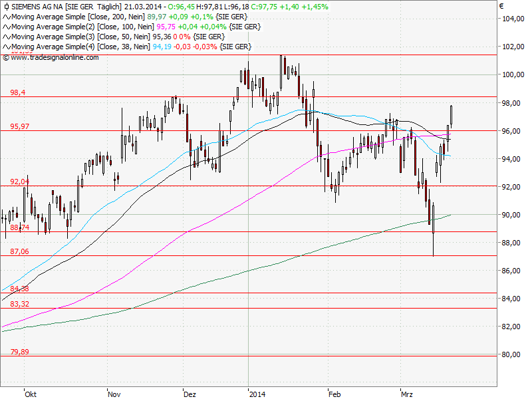Click the tall candlestick at the chart's highest peak
The width and height of the screenshot is (532, 399).
coord(280,70)
